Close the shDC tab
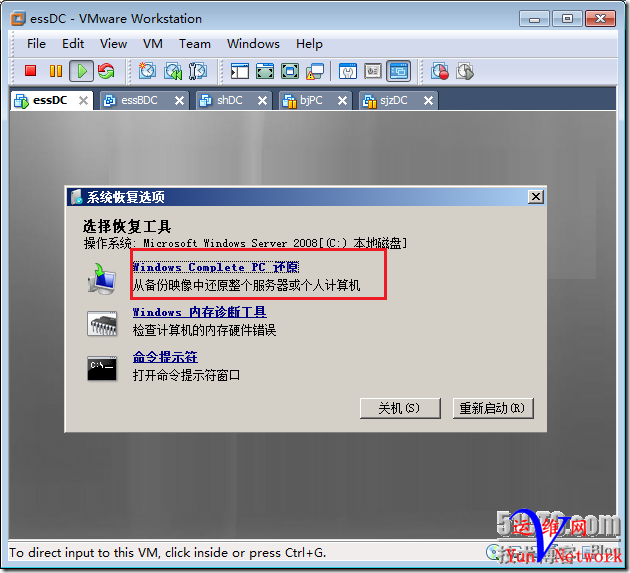The height and width of the screenshot is (573, 630). pos(262,100)
